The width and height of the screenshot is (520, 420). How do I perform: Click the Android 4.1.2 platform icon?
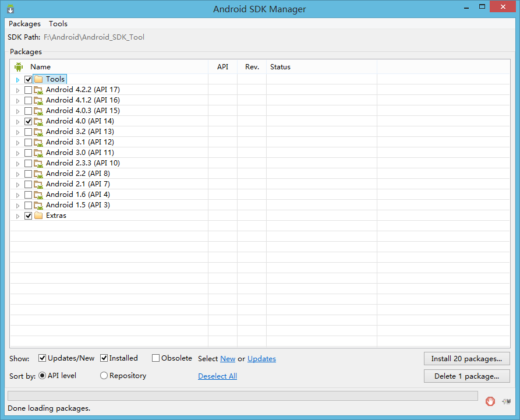coord(38,101)
